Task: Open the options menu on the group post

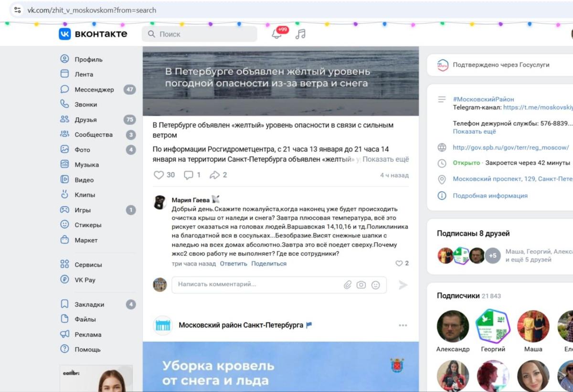Action: tap(403, 325)
